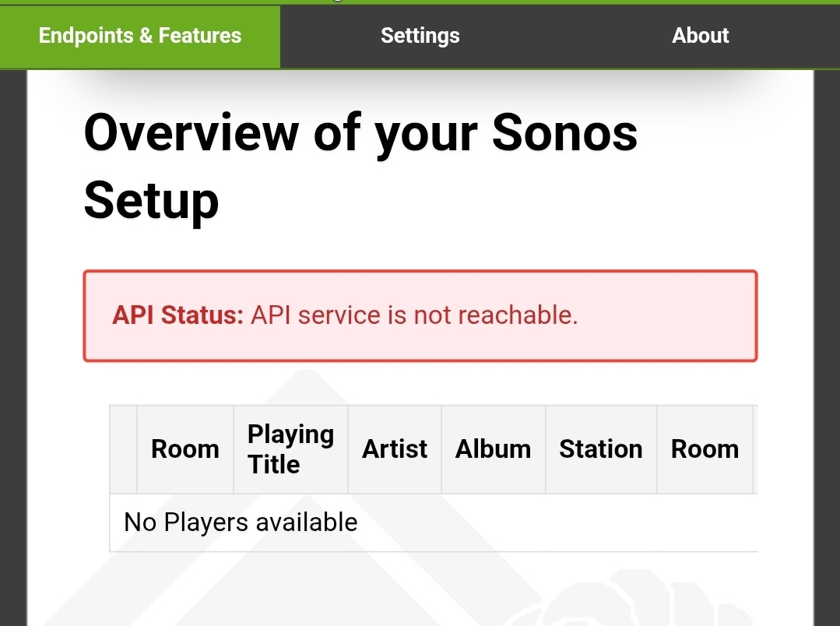840x626 pixels.
Task: Open the Endpoints & Features tab
Action: coord(140,36)
